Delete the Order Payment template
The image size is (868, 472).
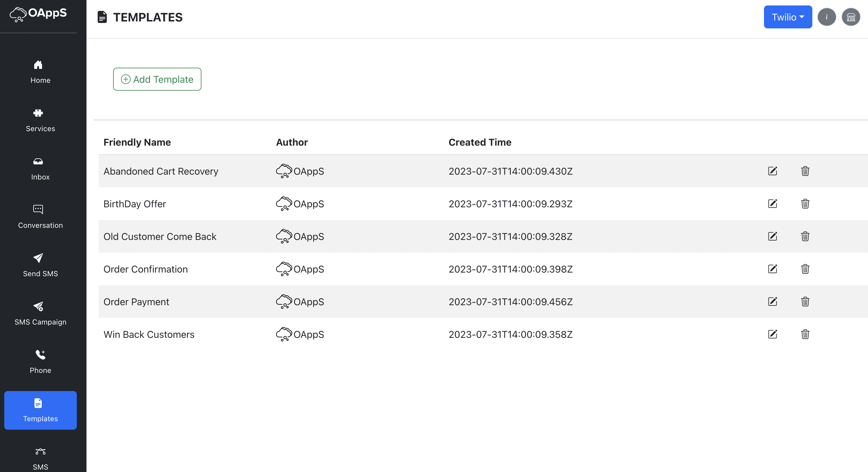[x=805, y=302]
